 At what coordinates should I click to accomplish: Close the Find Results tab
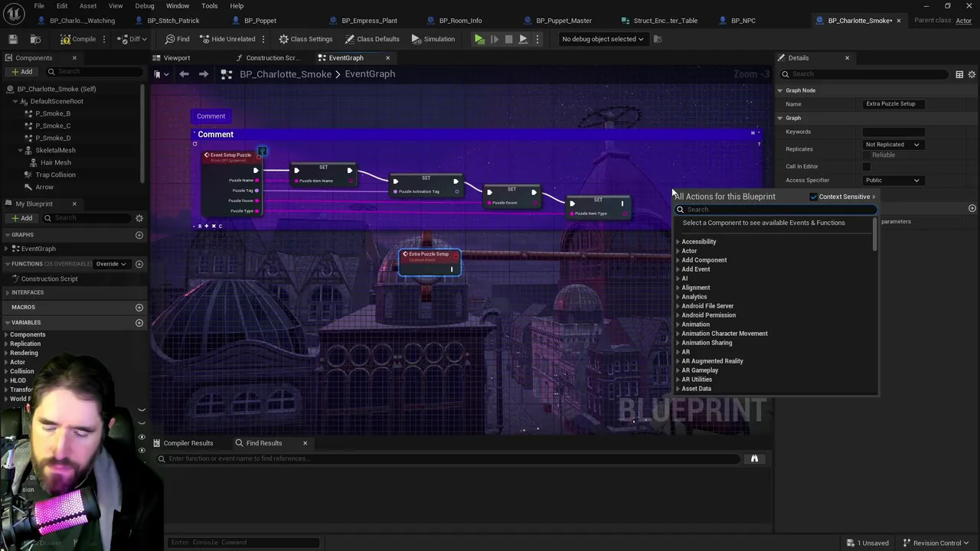[305, 443]
